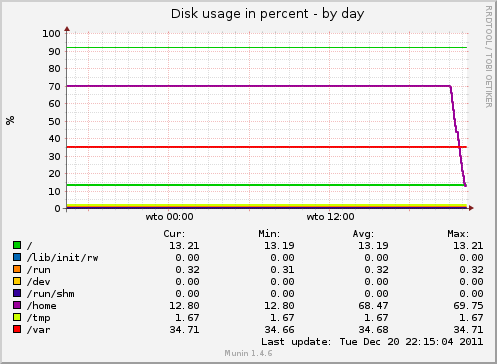
Task: Click the Max: column header
Action: tap(458, 234)
